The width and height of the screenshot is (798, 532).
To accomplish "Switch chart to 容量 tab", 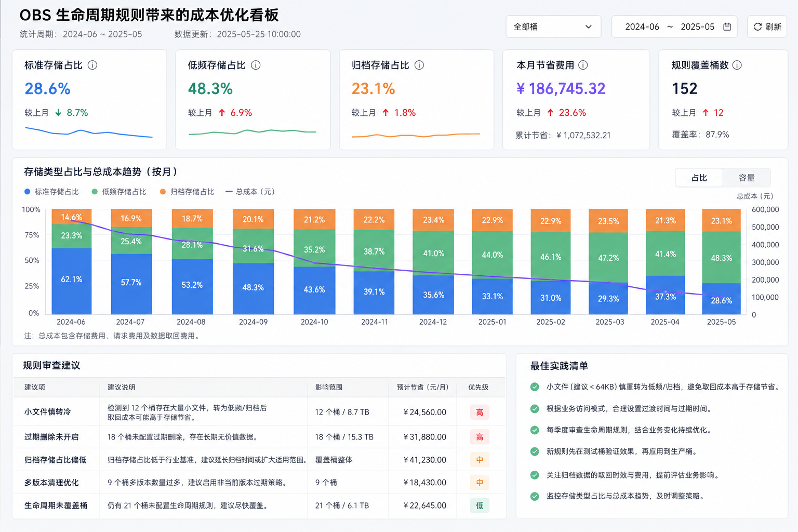I will (x=747, y=178).
